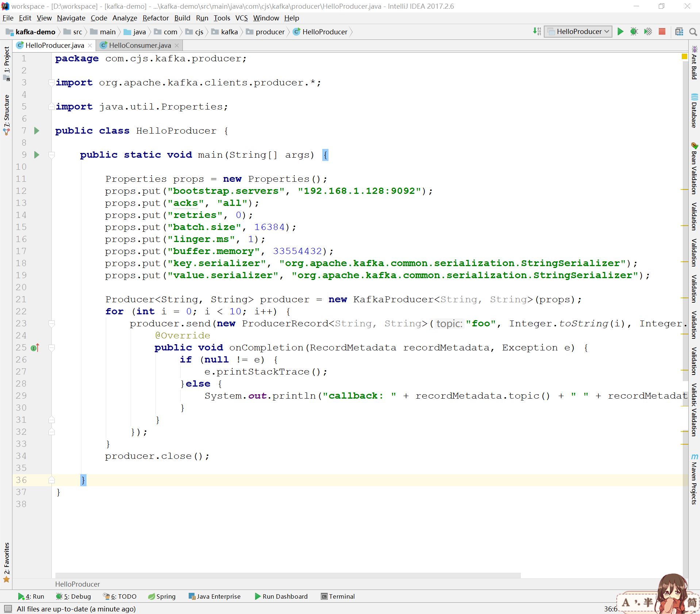Open the Navigate menu
Viewport: 700px width, 614px height.
point(71,18)
